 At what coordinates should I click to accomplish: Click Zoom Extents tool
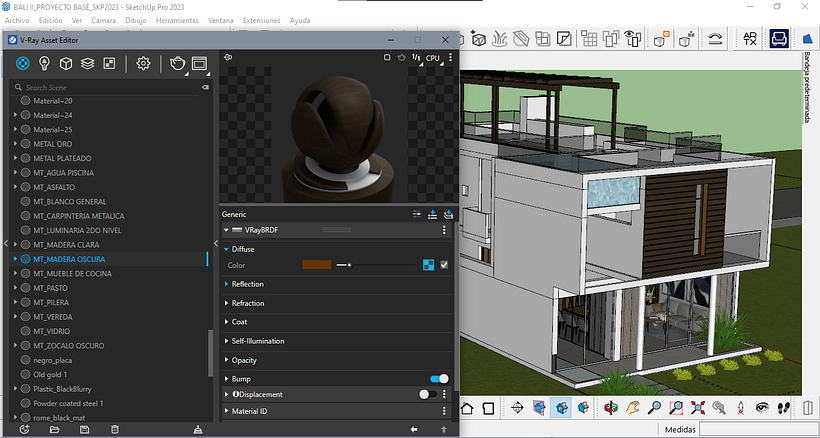[697, 407]
